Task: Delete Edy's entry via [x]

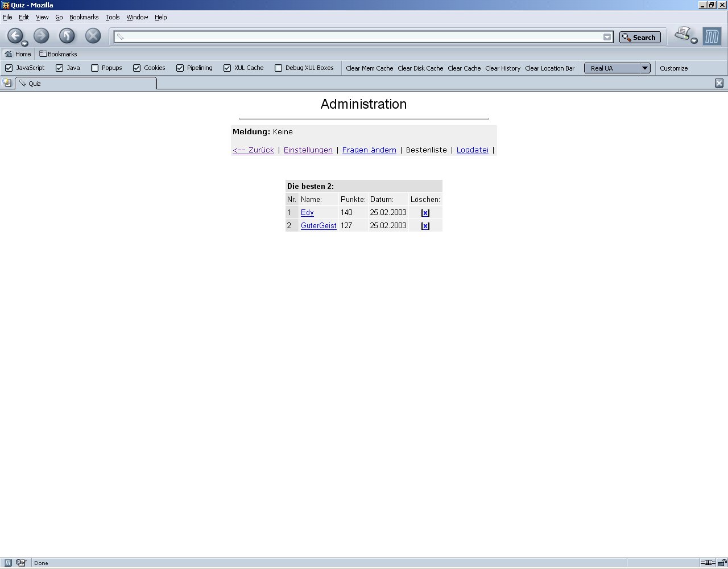Action: pos(425,213)
